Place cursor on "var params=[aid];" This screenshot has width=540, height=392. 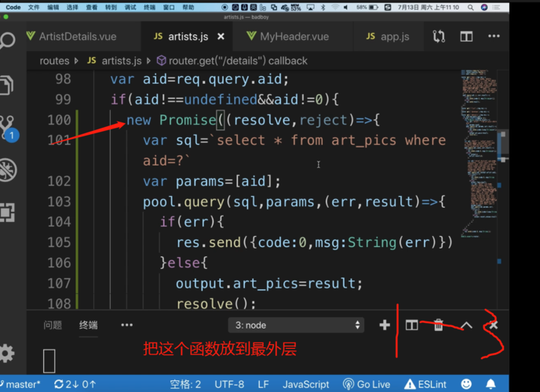point(212,181)
